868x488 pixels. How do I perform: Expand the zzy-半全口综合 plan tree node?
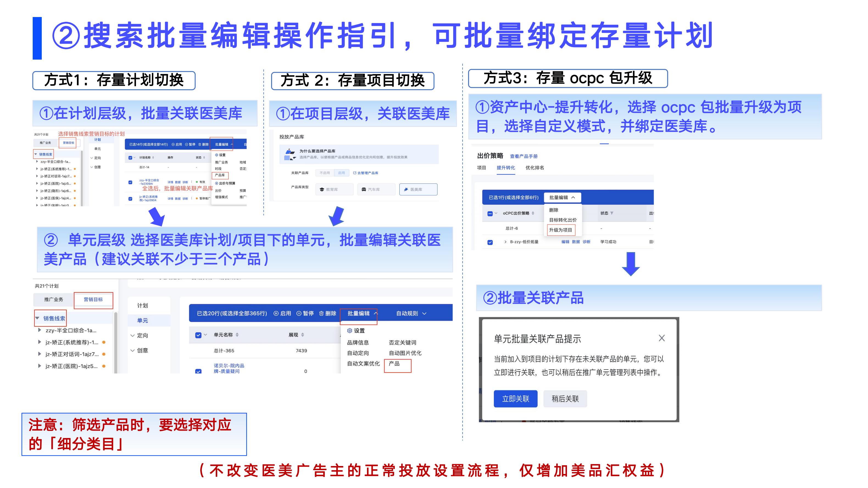40,330
